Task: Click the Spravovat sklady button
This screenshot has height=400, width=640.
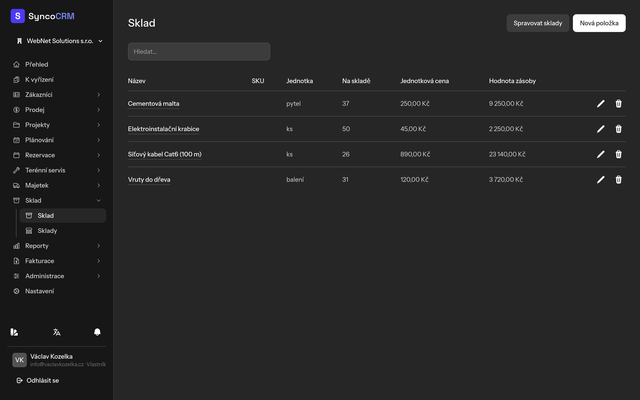Action: point(538,23)
